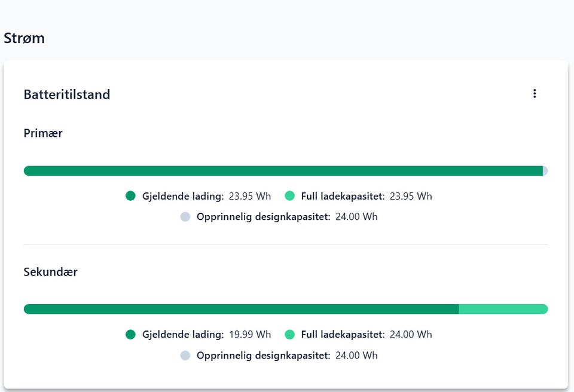The height and width of the screenshot is (392, 574).
Task: Click the Sekundær light green Full ladekapasitet dot
Action: [289, 334]
